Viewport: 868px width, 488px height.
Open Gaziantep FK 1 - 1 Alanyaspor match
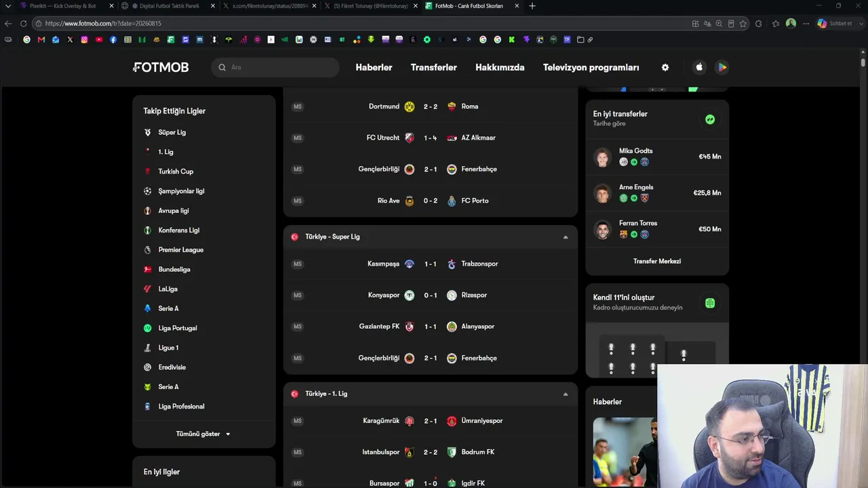(x=431, y=327)
